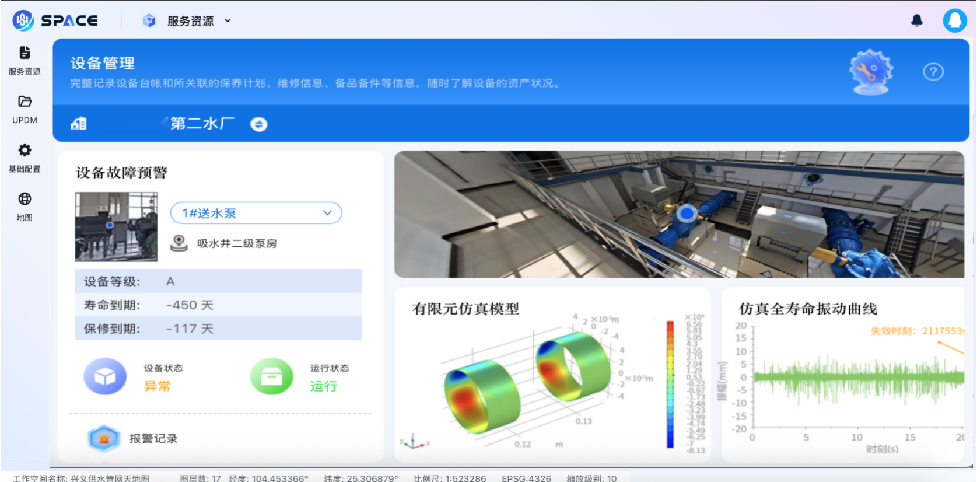
Task: Click the 比例尺 1:523286 status entry
Action: [450, 478]
